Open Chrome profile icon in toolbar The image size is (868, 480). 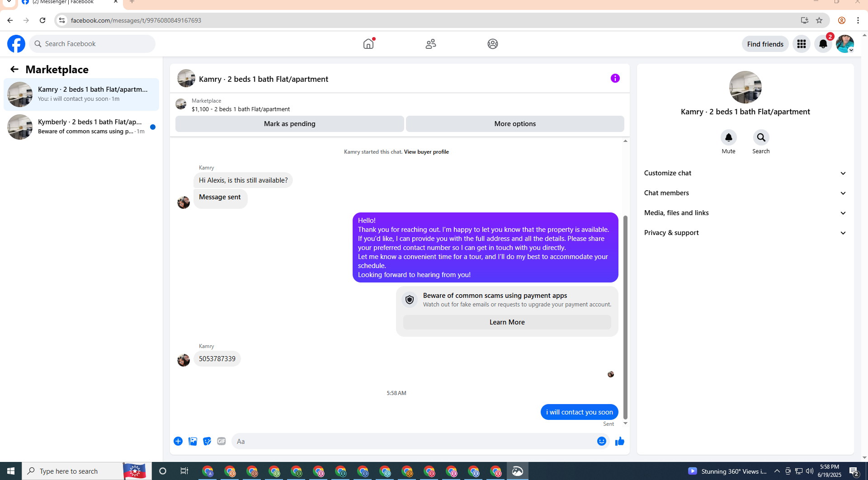tap(842, 20)
